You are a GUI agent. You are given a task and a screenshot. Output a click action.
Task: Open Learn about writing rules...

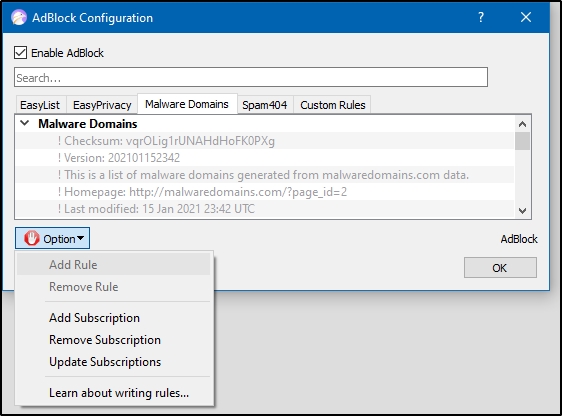coord(114,393)
